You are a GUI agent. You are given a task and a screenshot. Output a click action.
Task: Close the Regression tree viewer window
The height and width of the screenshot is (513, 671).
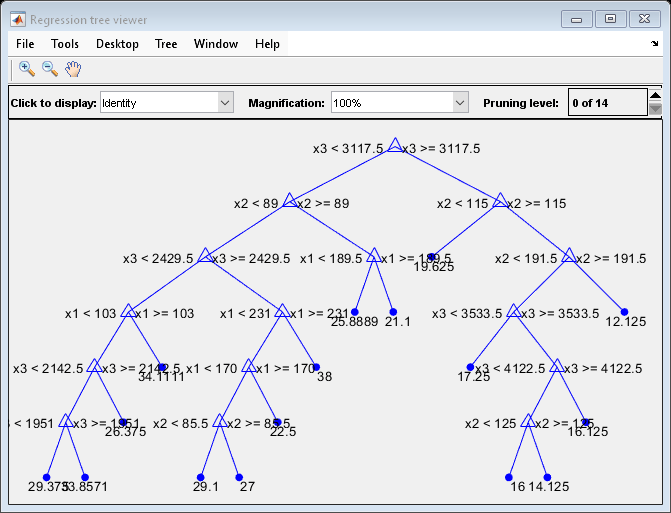click(x=644, y=19)
